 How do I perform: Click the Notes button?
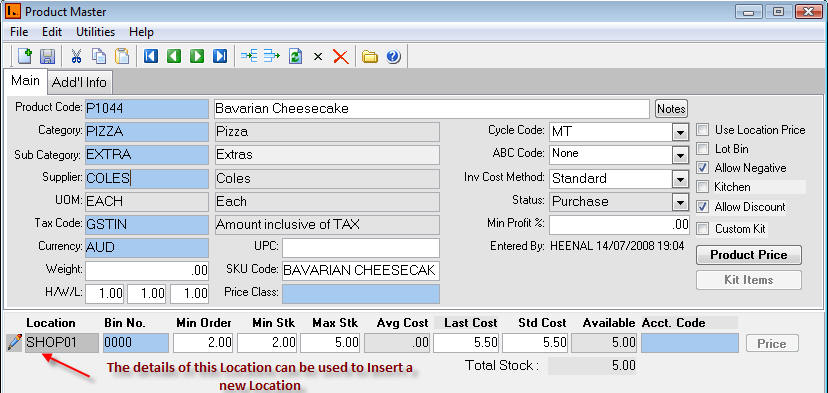(x=671, y=109)
